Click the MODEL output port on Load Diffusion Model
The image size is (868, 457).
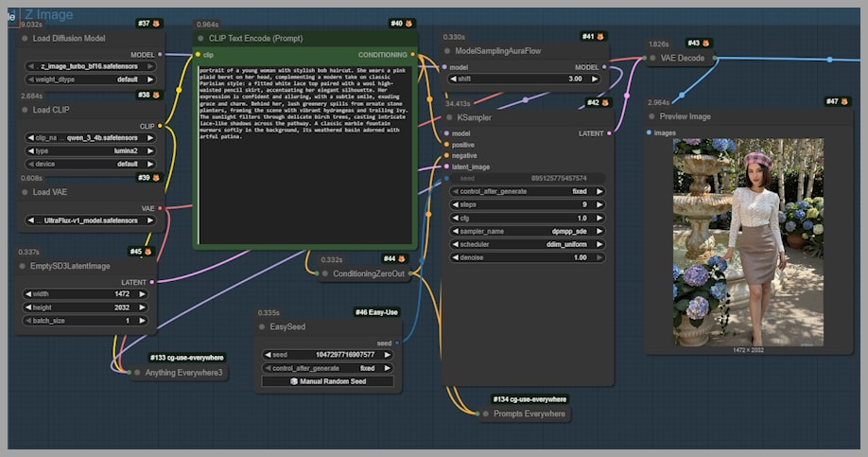pyautogui.click(x=161, y=55)
